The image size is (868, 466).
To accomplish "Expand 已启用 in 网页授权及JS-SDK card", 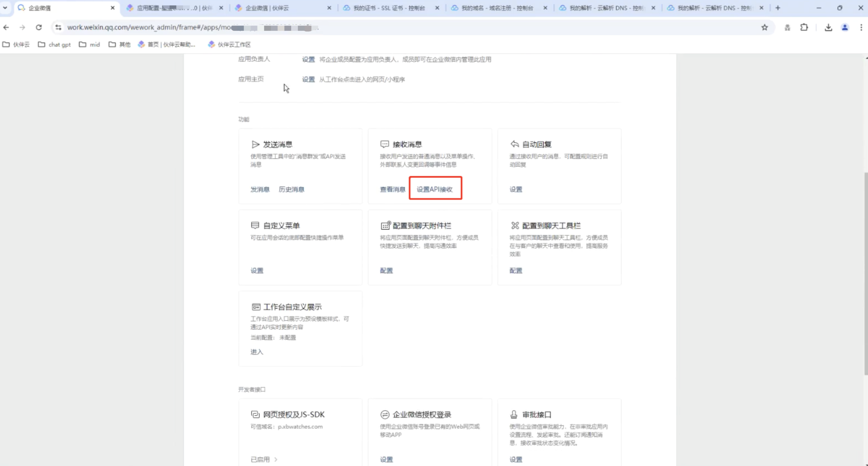I will [264, 459].
